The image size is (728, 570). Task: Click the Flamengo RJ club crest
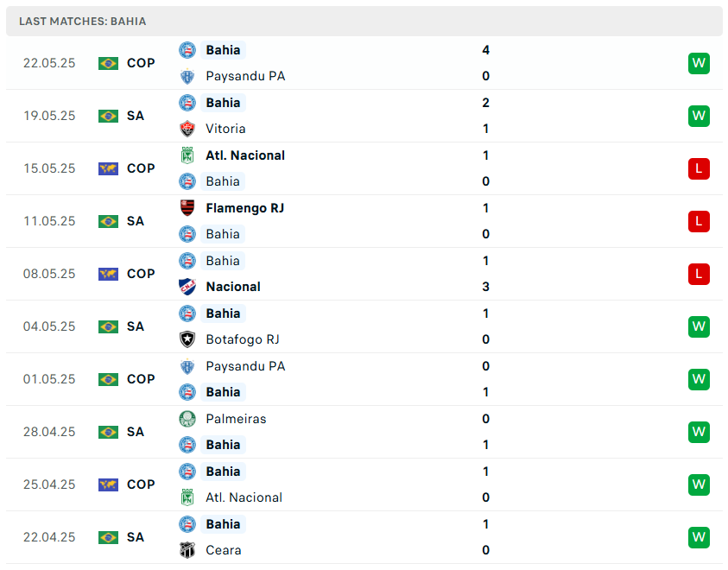pos(187,208)
